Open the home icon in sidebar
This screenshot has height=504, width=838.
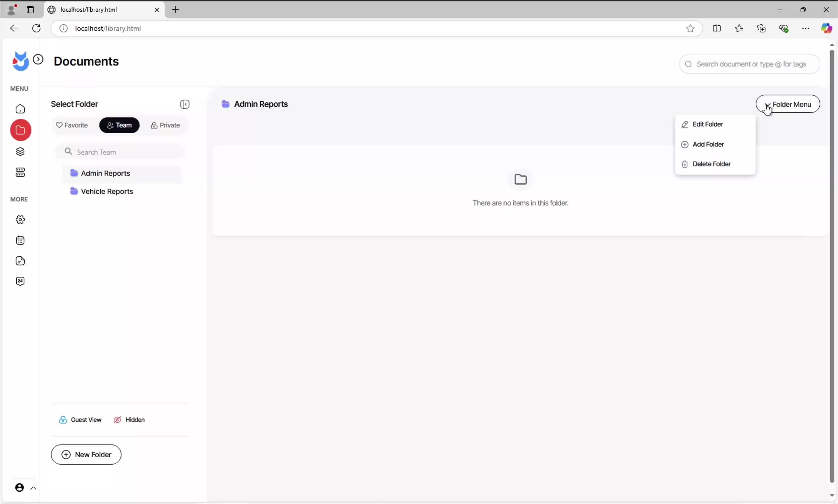pyautogui.click(x=20, y=109)
